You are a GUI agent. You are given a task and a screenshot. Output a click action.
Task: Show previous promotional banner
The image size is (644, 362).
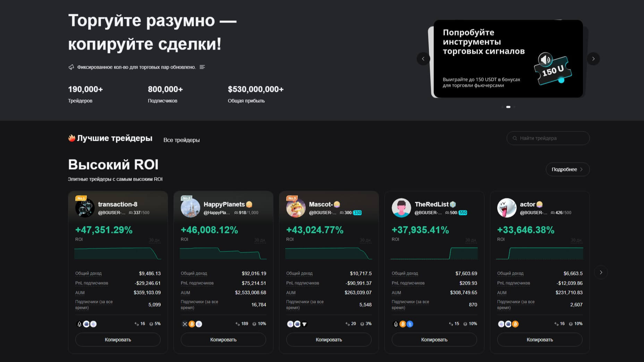pyautogui.click(x=423, y=59)
